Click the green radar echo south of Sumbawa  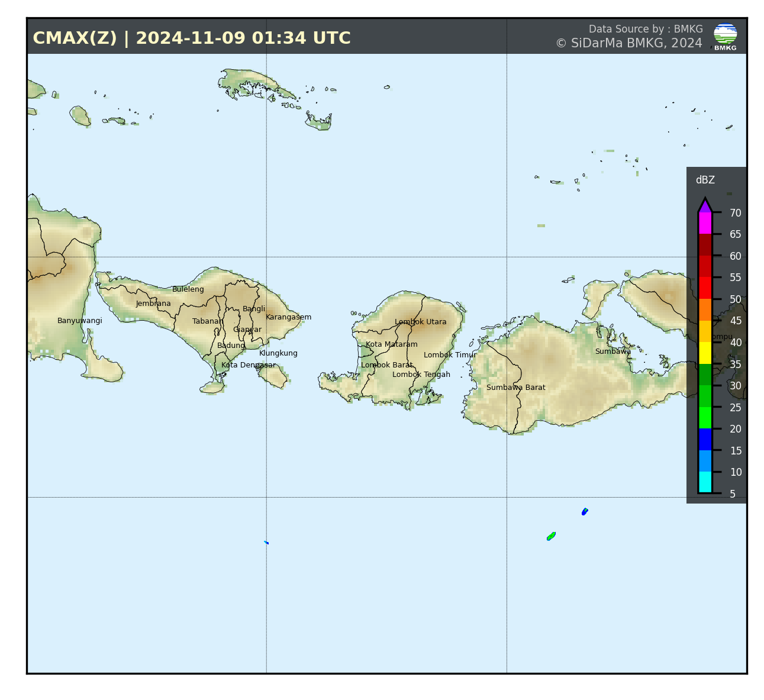(x=551, y=536)
